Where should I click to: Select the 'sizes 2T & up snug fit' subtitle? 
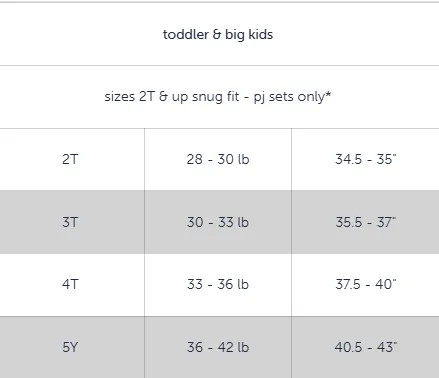pyautogui.click(x=218, y=97)
